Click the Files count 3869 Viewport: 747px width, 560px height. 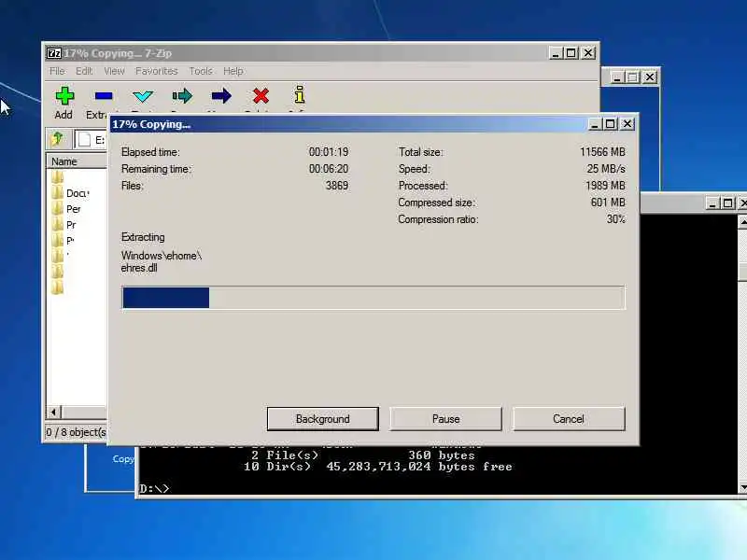337,185
